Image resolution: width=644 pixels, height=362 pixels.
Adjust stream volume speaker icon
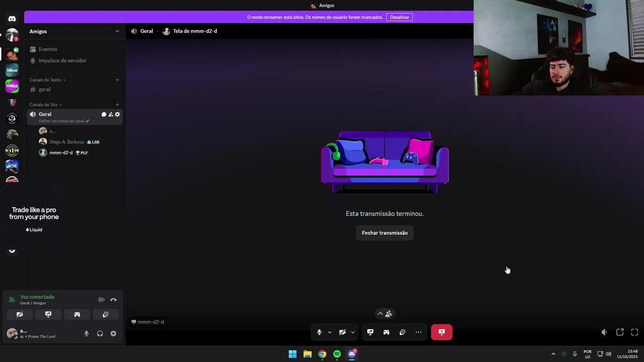tap(604, 332)
